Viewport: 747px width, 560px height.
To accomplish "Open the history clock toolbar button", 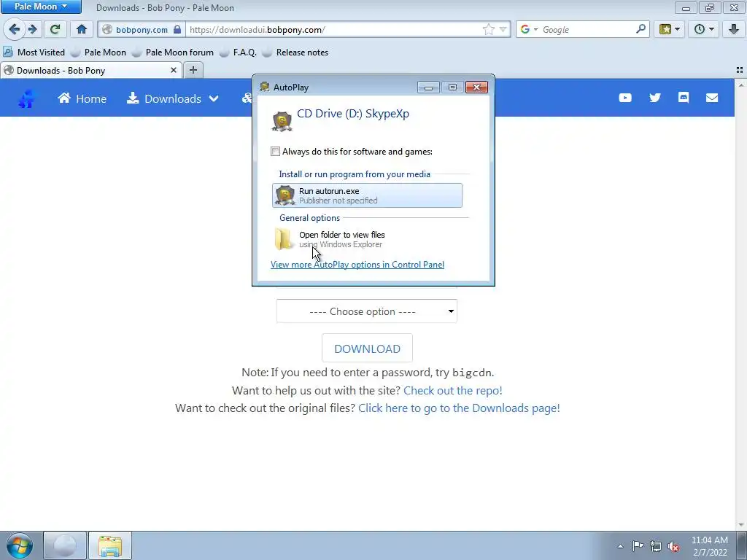I will click(704, 29).
